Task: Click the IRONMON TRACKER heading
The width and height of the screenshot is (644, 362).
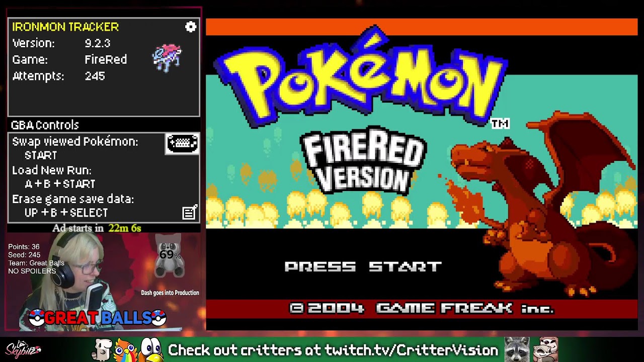Action: [65, 27]
